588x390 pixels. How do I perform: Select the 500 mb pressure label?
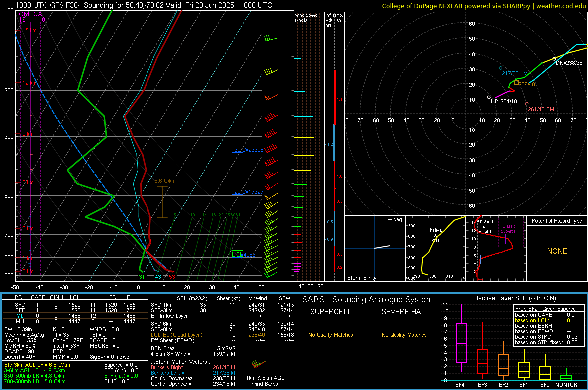point(9,196)
